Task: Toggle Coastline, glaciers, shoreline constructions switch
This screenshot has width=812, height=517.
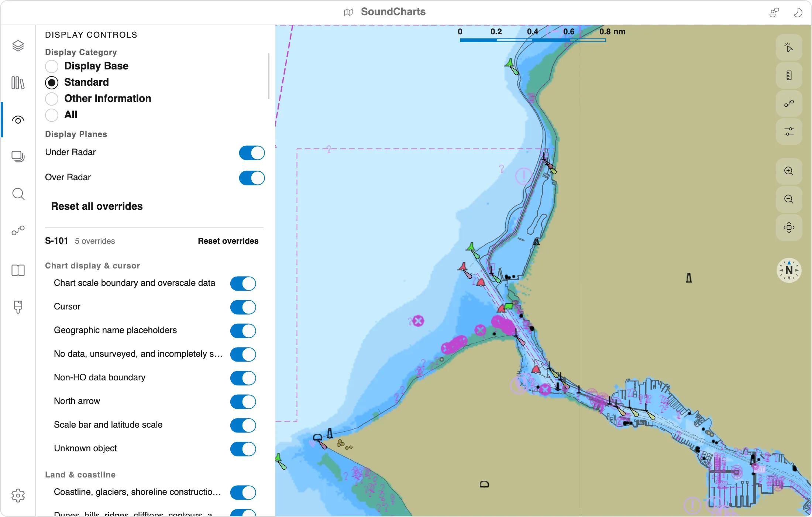Action: (243, 493)
